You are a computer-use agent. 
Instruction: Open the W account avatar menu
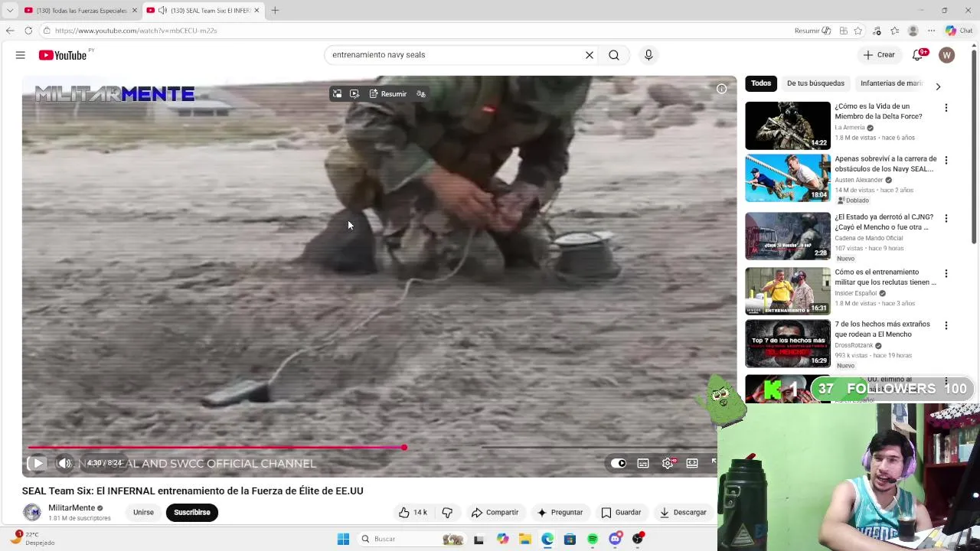947,55
